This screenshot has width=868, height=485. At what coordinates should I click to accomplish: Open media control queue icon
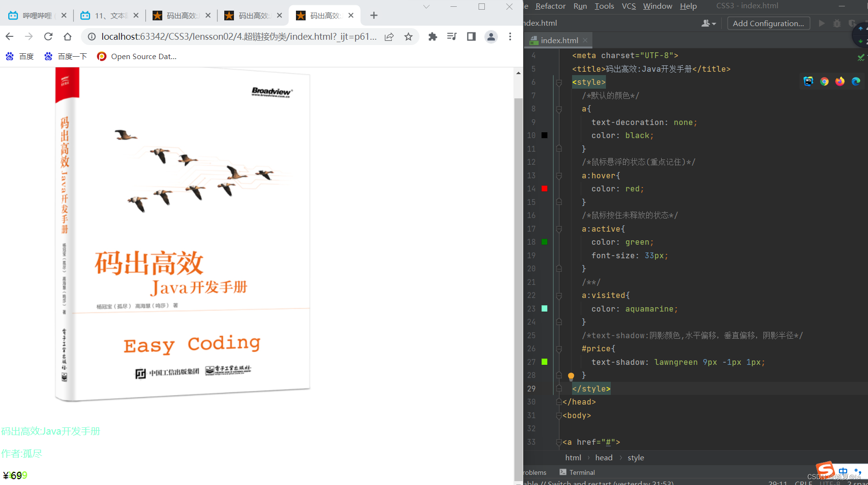click(x=451, y=37)
